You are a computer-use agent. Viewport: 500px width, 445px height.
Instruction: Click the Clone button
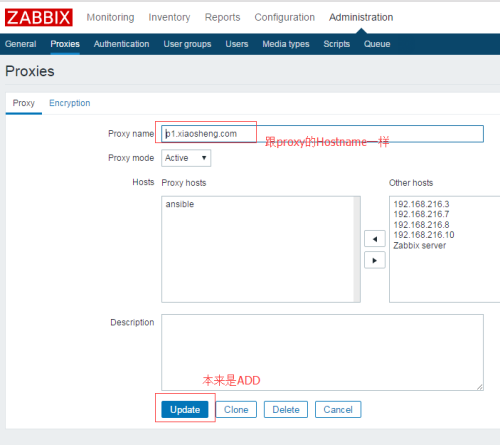[x=236, y=409]
